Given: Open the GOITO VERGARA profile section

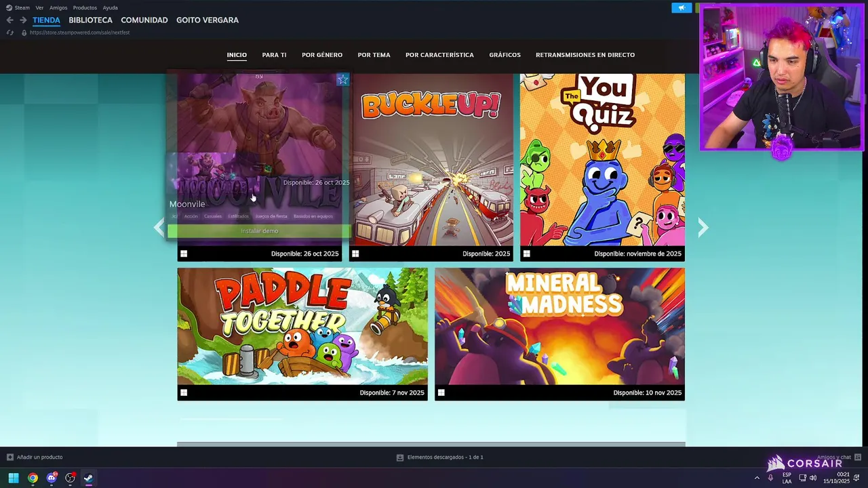Looking at the screenshot, I should coord(208,20).
